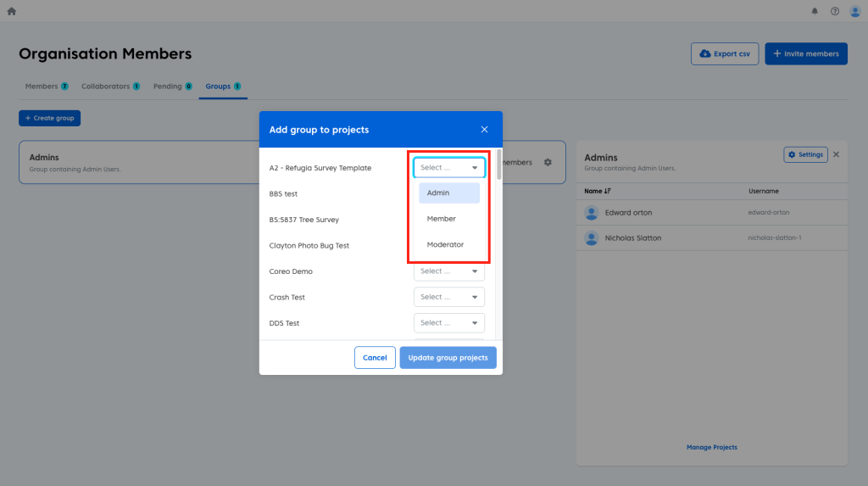Viewport: 868px width, 486px height.
Task: Expand role dropdown for Crash Test
Action: (449, 297)
